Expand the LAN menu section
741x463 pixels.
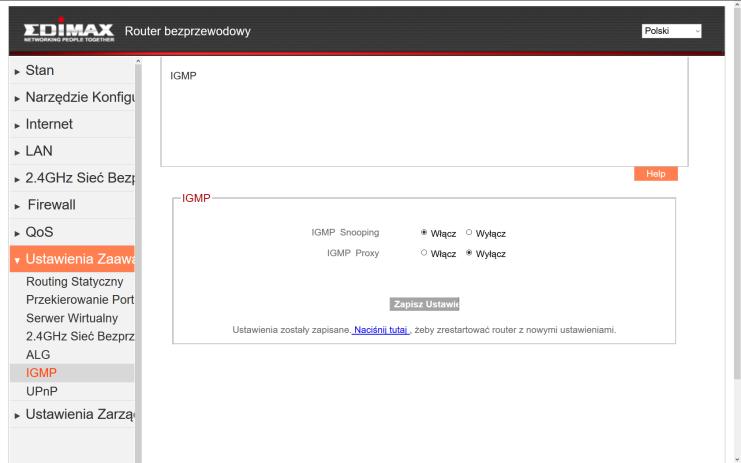pos(72,151)
